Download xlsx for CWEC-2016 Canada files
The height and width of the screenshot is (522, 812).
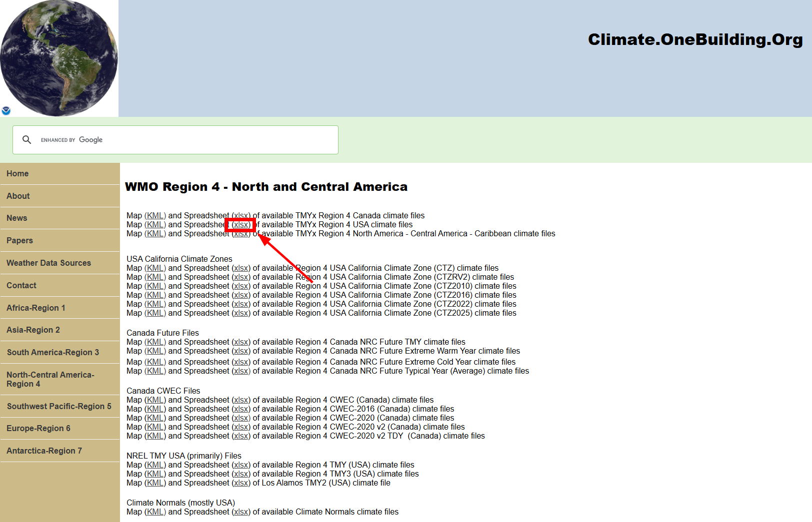[241, 409]
